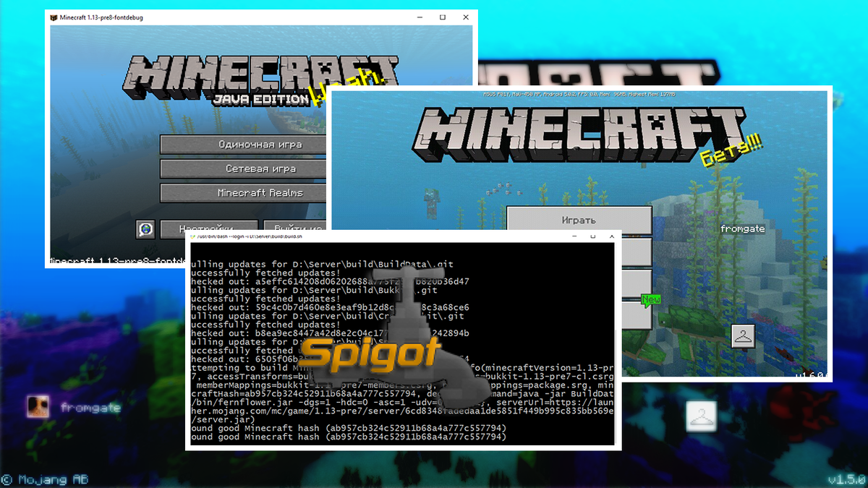This screenshot has width=868, height=488.
Task: Click the fromgate name next to the background avatar
Action: click(x=90, y=407)
